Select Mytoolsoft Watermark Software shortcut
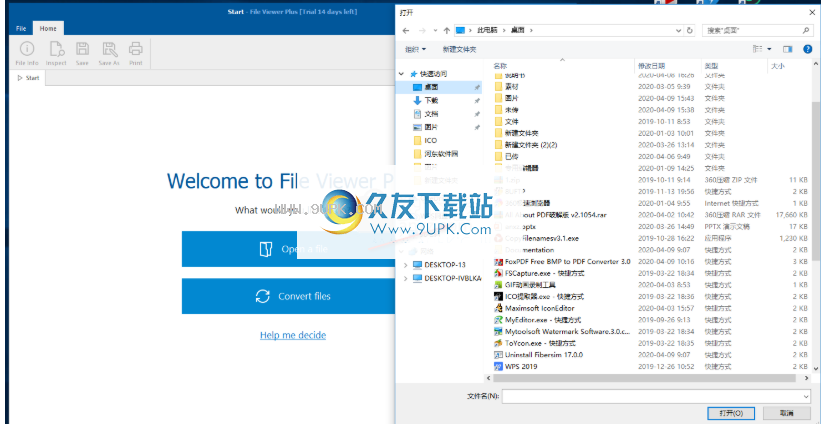Screen dimensions: 821x424 point(562,331)
